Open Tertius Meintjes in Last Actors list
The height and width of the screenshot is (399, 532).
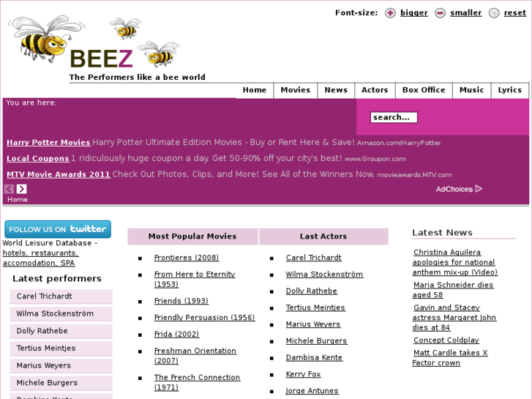click(x=315, y=307)
